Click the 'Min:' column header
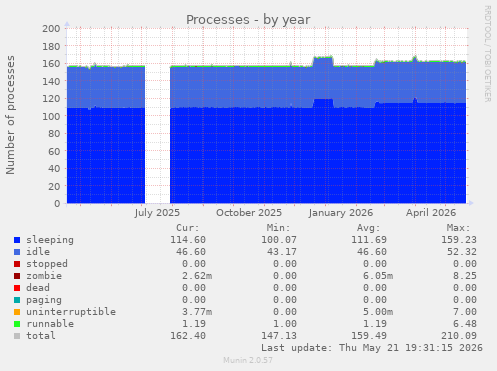497x371 pixels. coord(278,228)
